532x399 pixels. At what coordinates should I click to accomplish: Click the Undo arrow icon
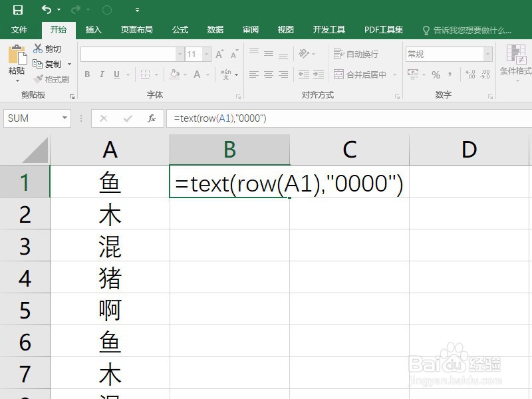pyautogui.click(x=47, y=9)
